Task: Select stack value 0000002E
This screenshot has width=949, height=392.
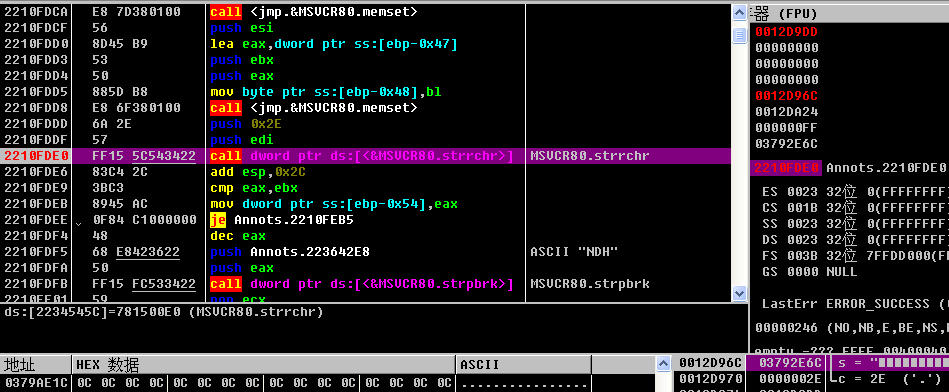Action: pyautogui.click(x=790, y=379)
